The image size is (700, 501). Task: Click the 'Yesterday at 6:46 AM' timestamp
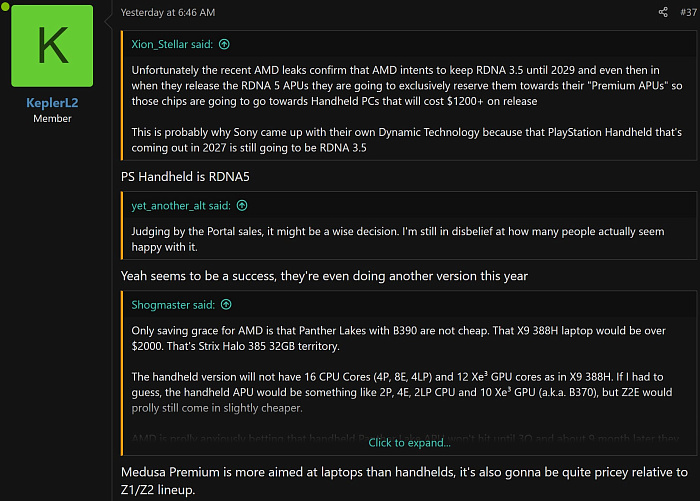(167, 12)
